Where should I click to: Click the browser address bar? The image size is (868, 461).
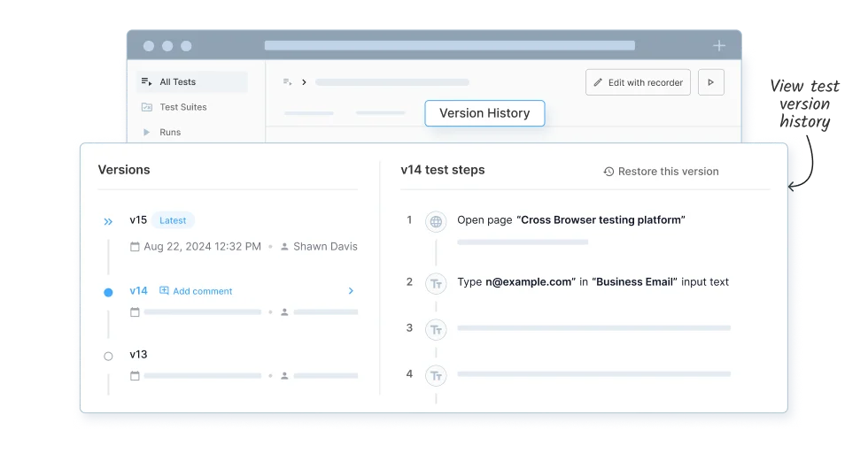pos(450,45)
